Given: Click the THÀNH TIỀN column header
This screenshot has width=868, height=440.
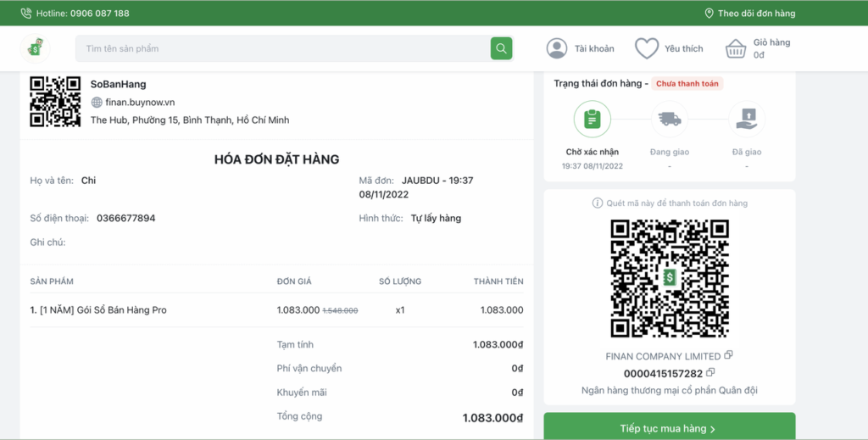Looking at the screenshot, I should pos(498,281).
